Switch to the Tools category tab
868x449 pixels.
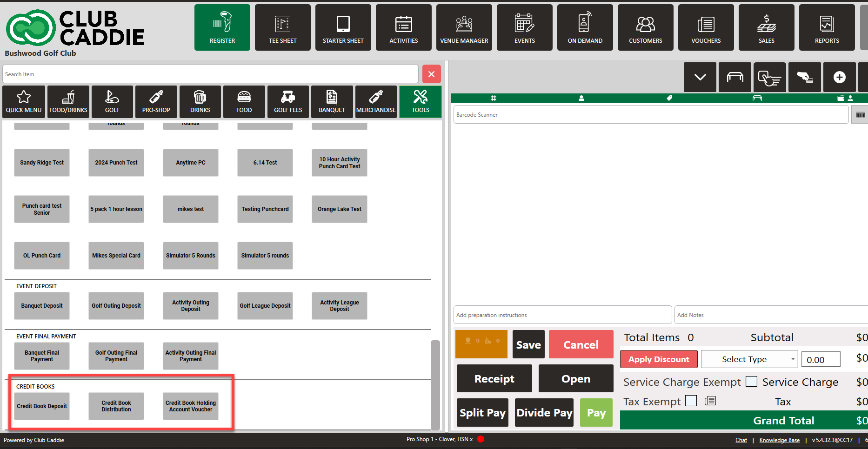(420, 101)
